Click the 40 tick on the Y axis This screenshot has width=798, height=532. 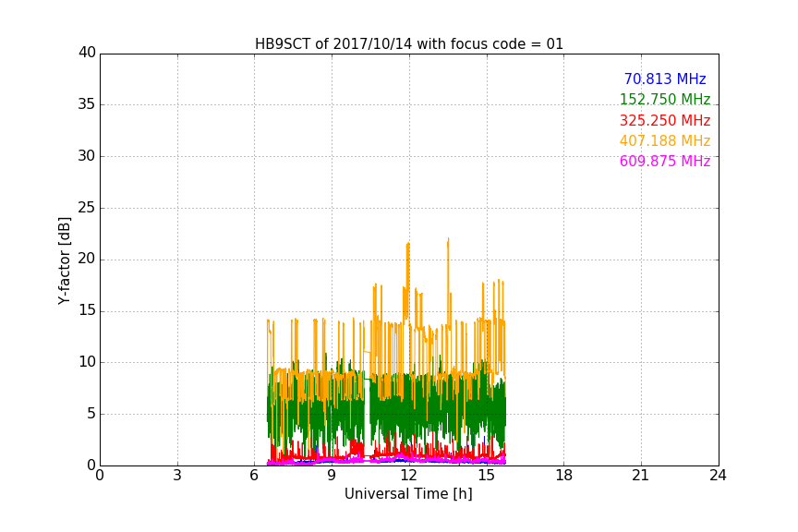click(87, 53)
